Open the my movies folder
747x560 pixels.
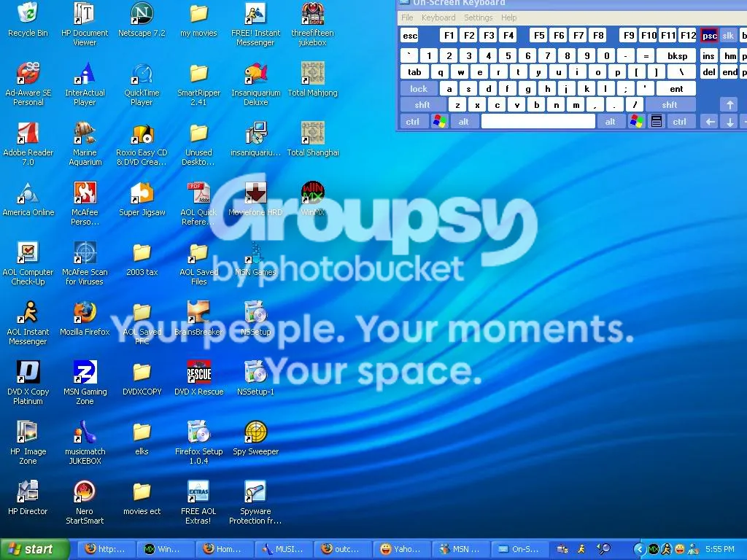pos(198,20)
